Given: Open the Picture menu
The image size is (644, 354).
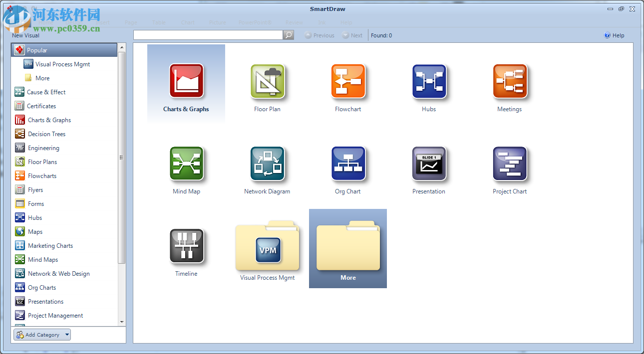Looking at the screenshot, I should tap(218, 22).
